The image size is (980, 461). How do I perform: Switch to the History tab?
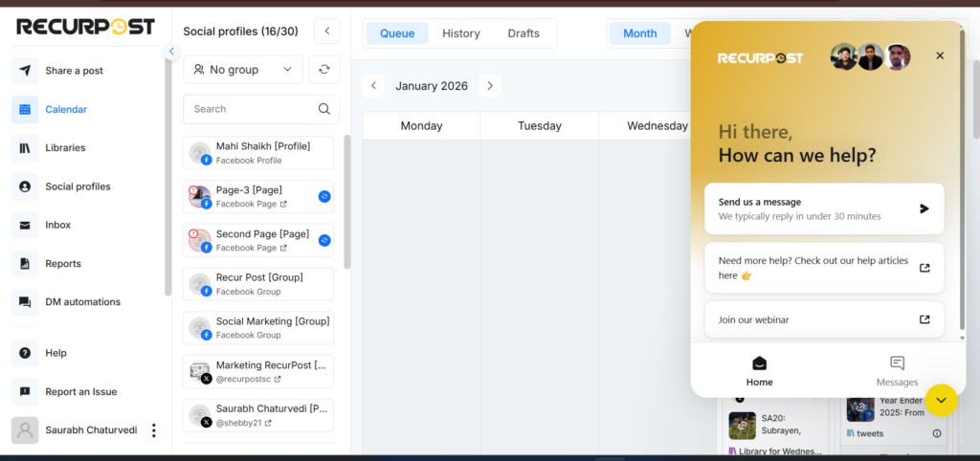(460, 33)
